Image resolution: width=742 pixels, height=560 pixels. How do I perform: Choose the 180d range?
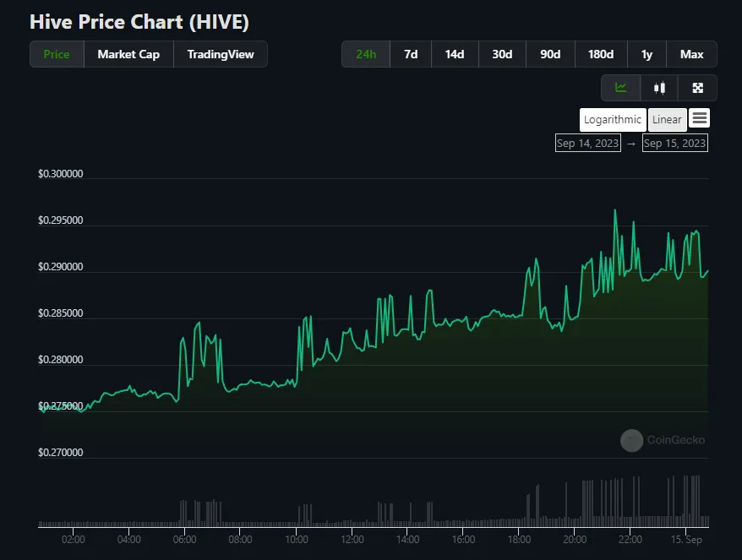click(x=601, y=54)
